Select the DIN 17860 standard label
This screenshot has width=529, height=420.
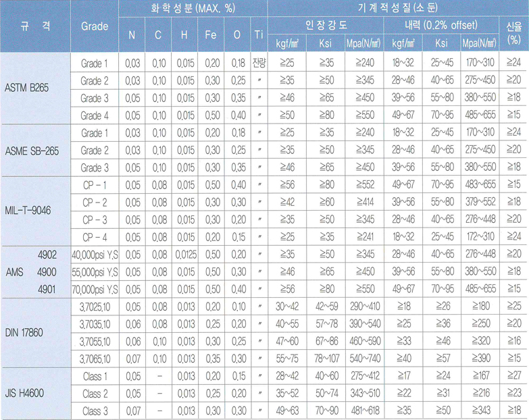click(24, 333)
